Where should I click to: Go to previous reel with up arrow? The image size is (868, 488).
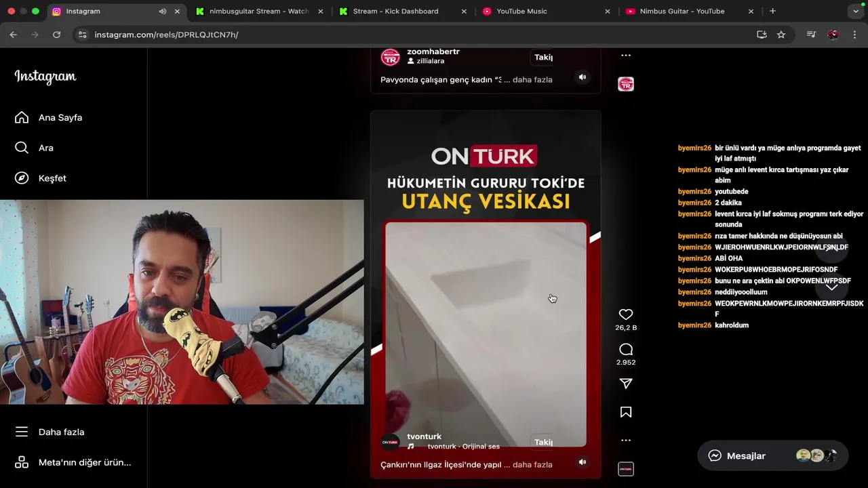[831, 247]
